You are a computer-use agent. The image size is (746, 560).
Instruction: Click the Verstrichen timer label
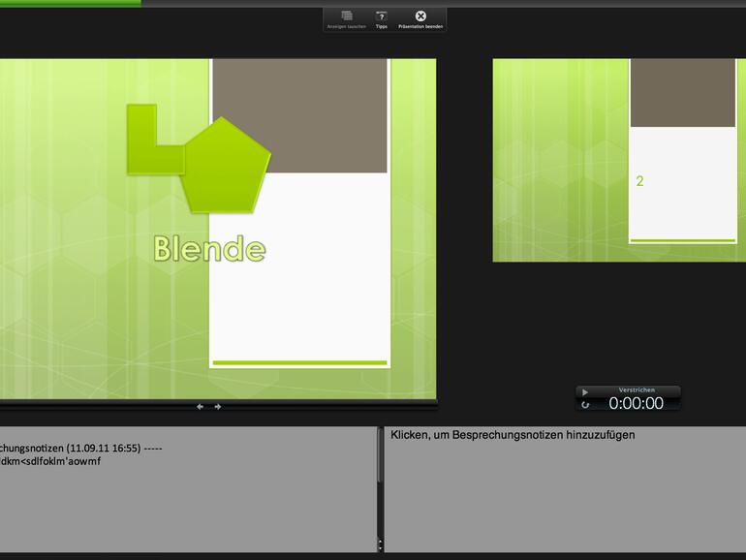click(637, 389)
